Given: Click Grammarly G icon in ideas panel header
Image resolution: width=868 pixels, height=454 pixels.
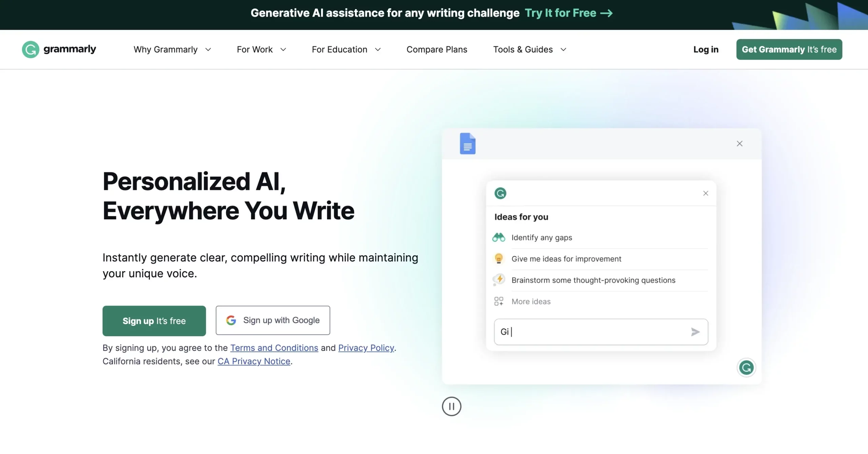Looking at the screenshot, I should pyautogui.click(x=500, y=193).
